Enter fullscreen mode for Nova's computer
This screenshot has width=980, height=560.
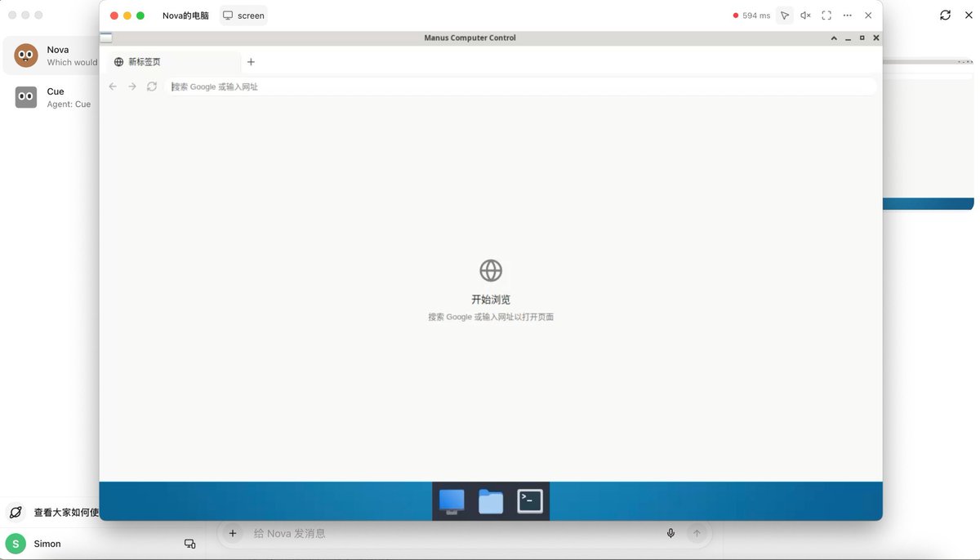click(826, 16)
